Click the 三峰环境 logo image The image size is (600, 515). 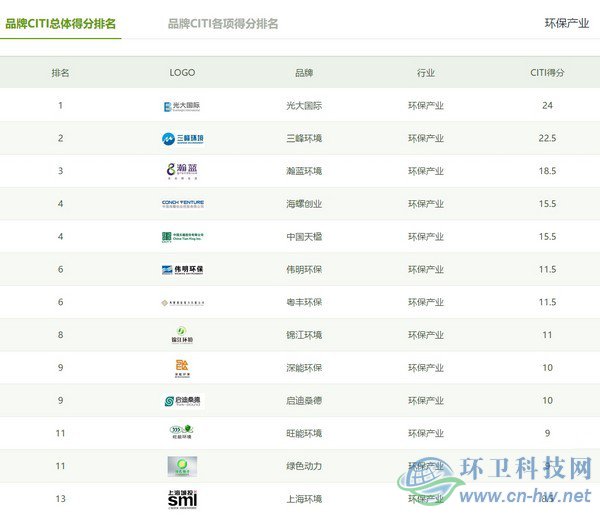coord(182,138)
